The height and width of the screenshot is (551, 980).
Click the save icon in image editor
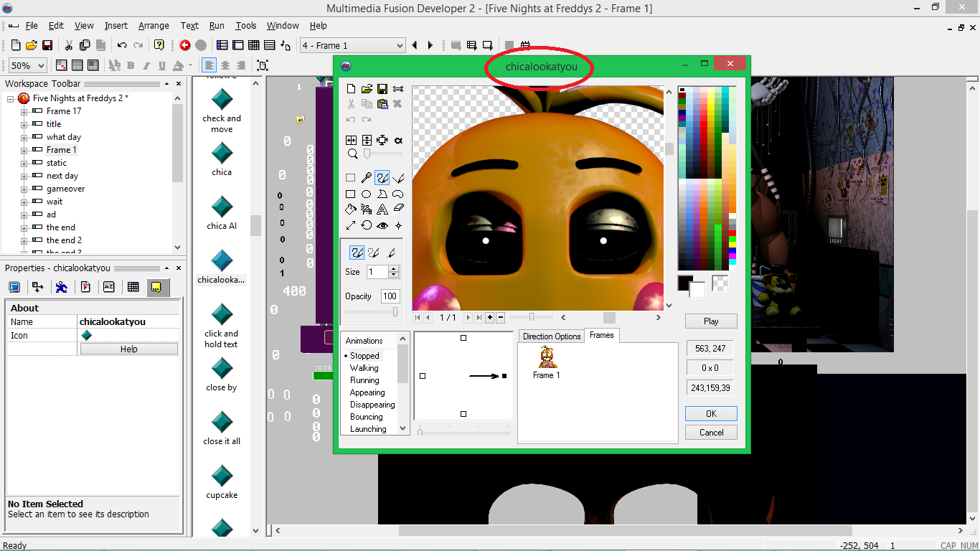(x=382, y=89)
